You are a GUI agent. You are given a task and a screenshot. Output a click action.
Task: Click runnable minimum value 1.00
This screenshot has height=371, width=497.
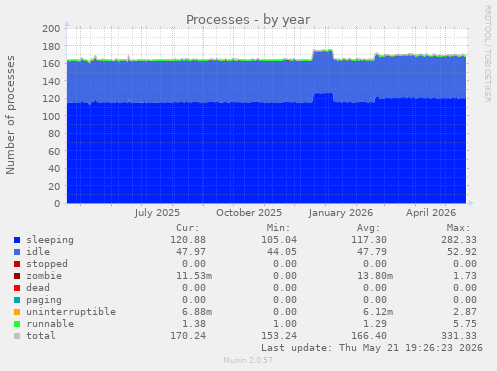[x=285, y=324]
